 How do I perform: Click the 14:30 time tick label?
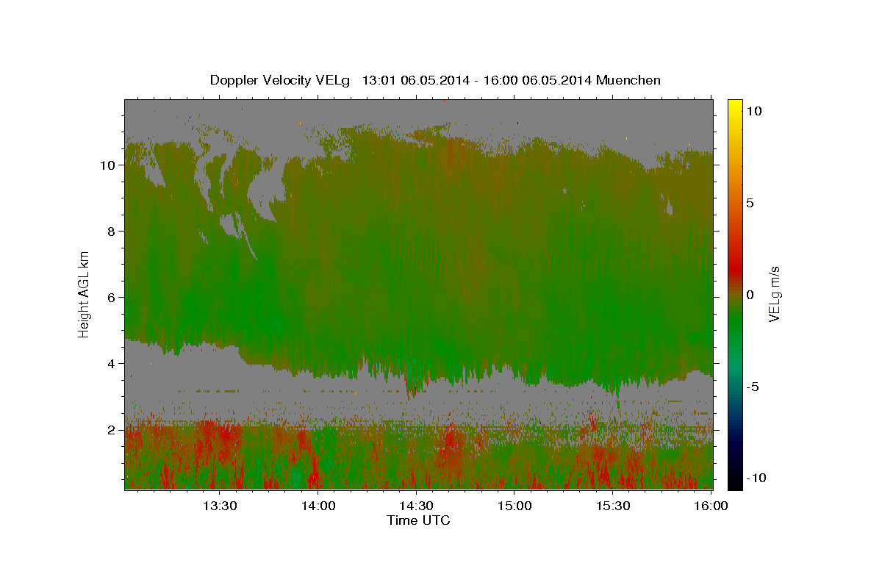415,506
